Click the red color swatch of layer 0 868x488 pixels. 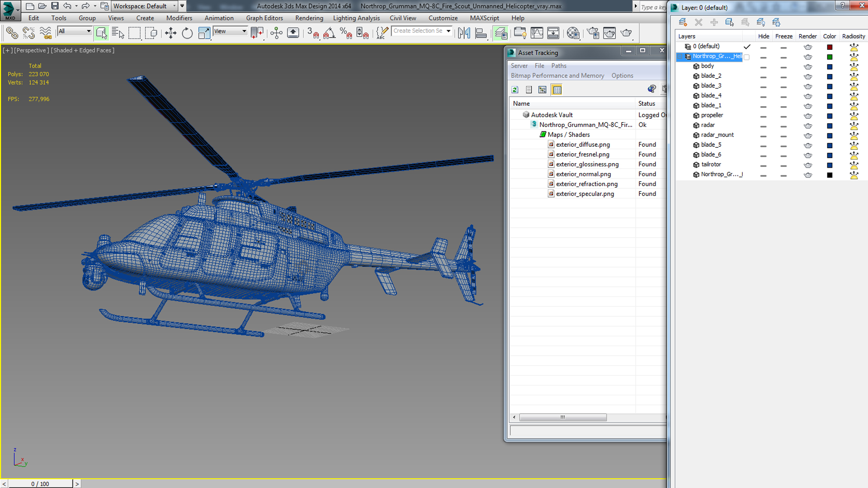(830, 47)
